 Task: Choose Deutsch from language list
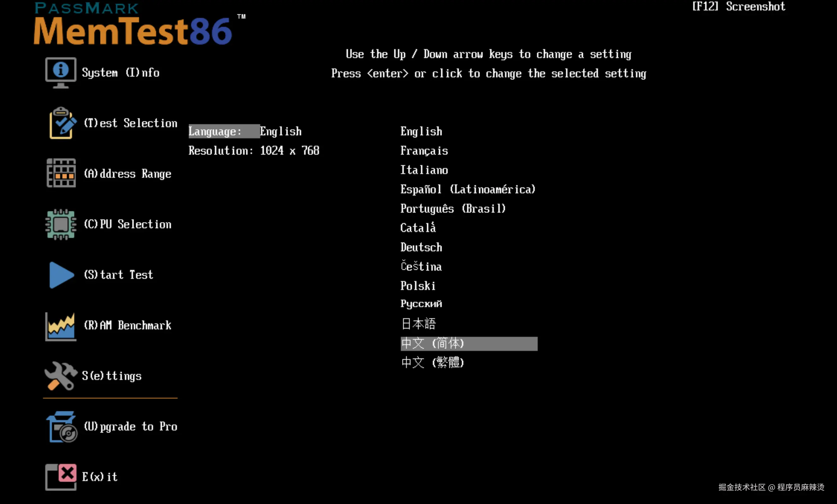click(x=421, y=247)
